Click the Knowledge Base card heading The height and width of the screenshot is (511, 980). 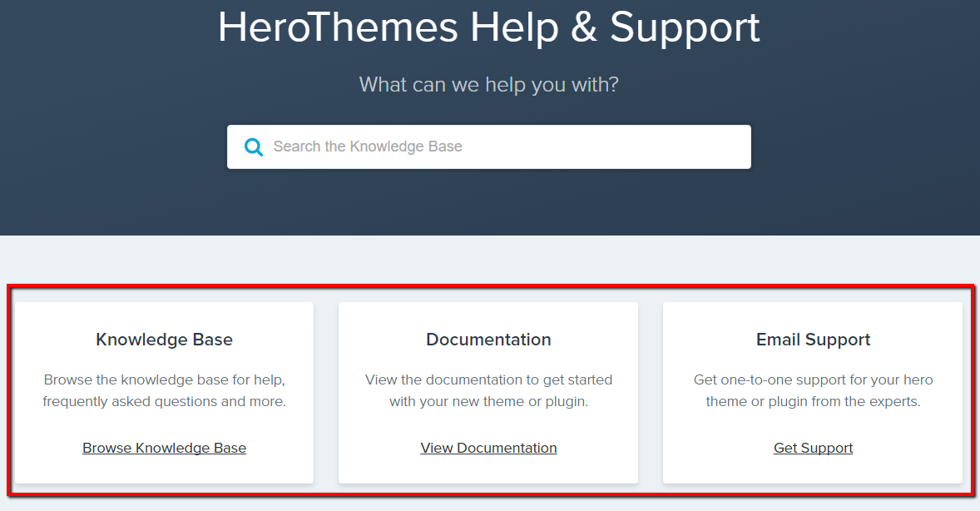coord(165,340)
